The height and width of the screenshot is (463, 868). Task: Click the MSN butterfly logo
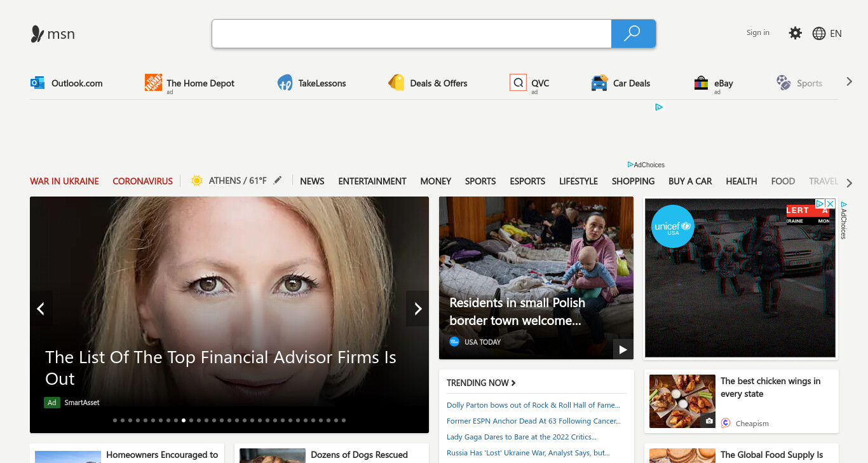[37, 34]
